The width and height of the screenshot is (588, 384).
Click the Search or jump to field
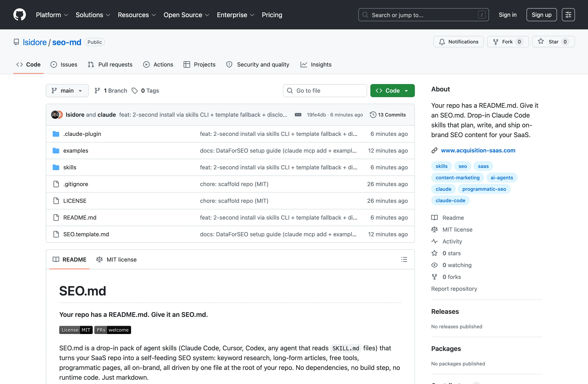(x=423, y=15)
